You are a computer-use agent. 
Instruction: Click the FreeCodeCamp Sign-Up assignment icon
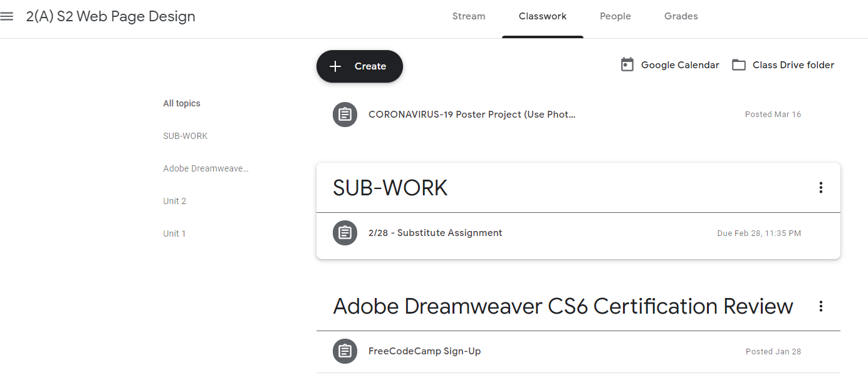[345, 351]
